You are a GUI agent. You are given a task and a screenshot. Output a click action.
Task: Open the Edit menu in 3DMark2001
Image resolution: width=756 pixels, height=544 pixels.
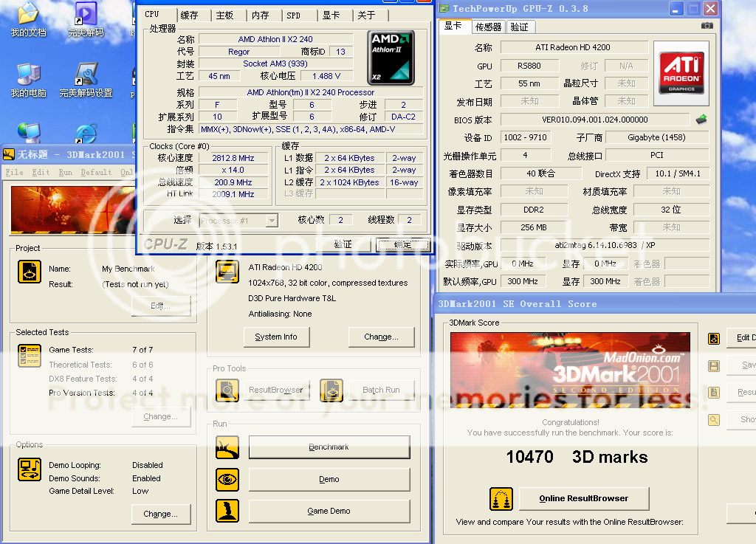[41, 172]
